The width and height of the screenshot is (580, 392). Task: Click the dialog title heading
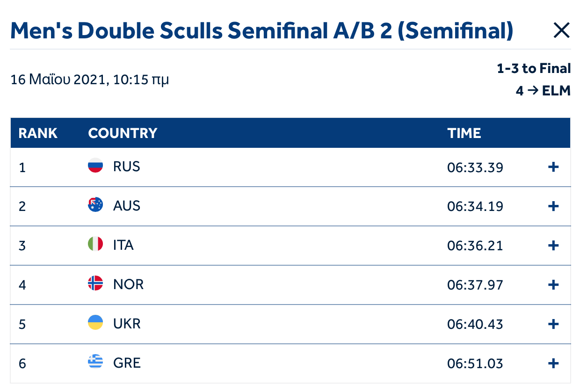point(261,31)
